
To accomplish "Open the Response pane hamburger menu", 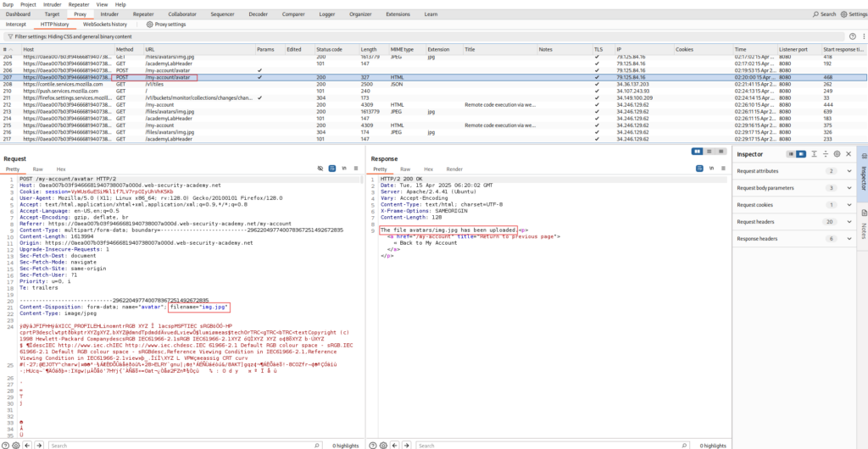I will coord(723,168).
